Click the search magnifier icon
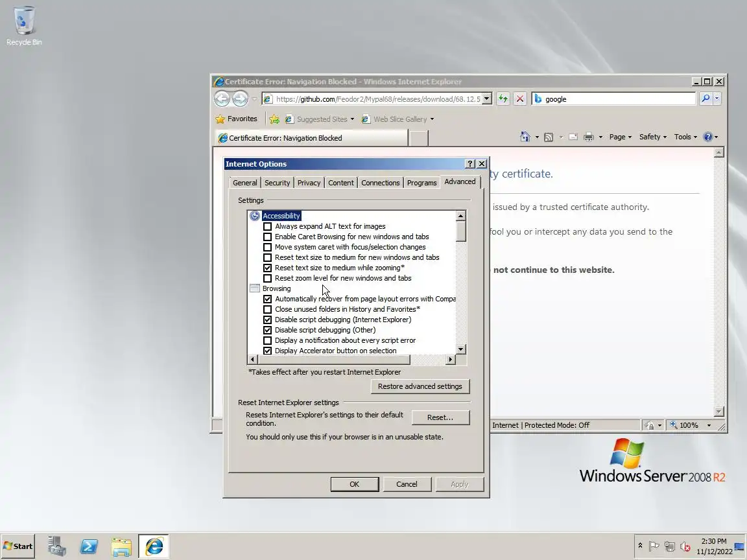The image size is (747, 560). 705,99
